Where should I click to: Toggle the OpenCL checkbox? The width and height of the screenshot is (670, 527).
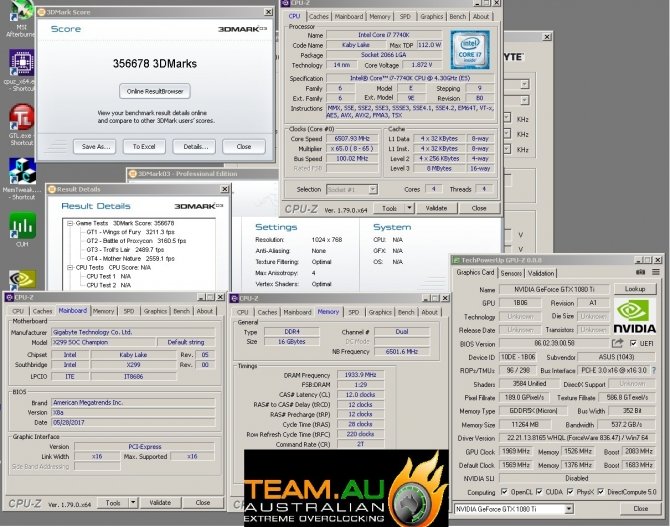pyautogui.click(x=504, y=492)
